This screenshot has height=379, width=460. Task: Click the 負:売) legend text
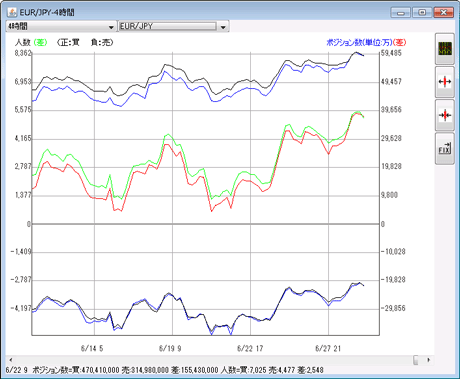click(x=102, y=42)
